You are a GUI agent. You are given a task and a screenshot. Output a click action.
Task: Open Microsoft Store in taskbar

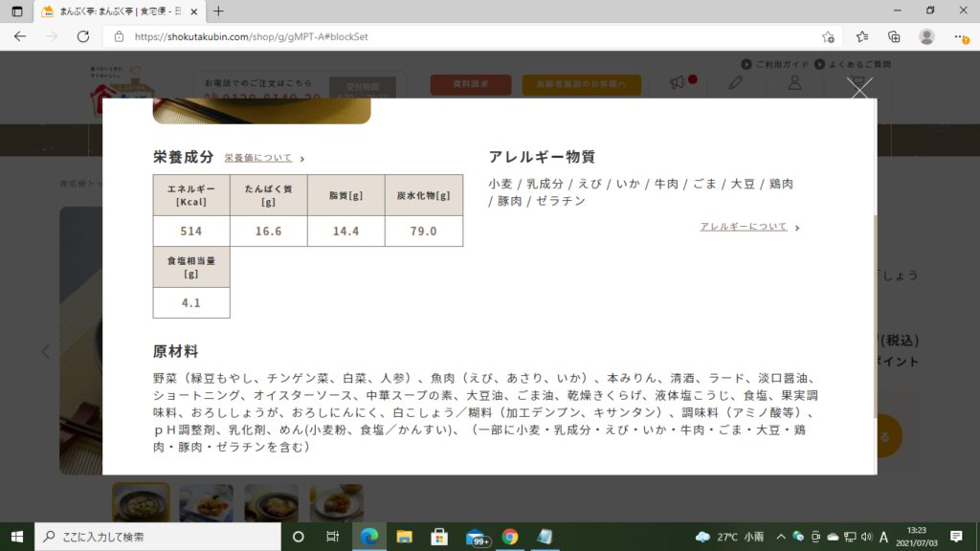coord(439,537)
